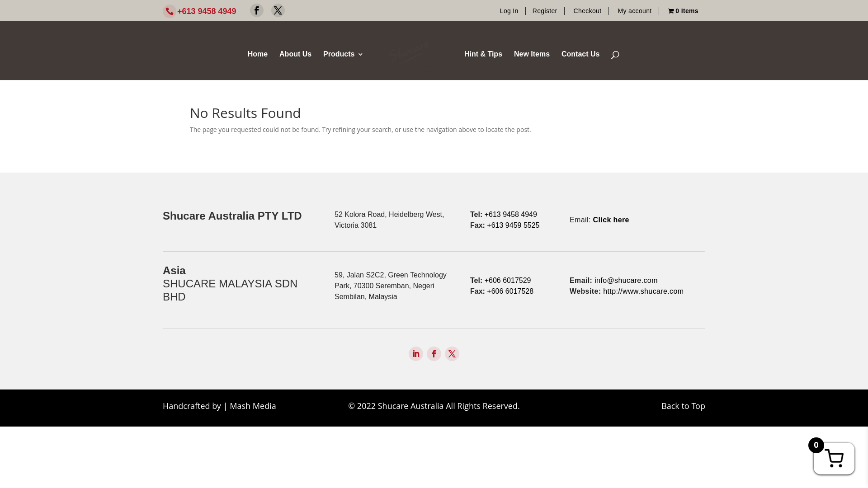Go to the Home menu item
The image size is (868, 488).
point(258,54)
